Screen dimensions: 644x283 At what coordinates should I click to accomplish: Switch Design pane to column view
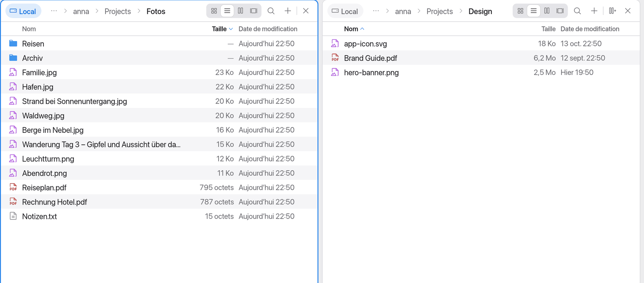[x=547, y=11]
